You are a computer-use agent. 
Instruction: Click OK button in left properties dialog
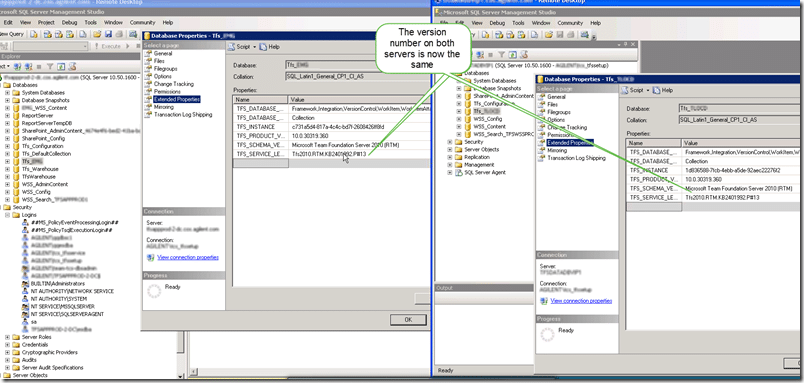pyautogui.click(x=408, y=319)
